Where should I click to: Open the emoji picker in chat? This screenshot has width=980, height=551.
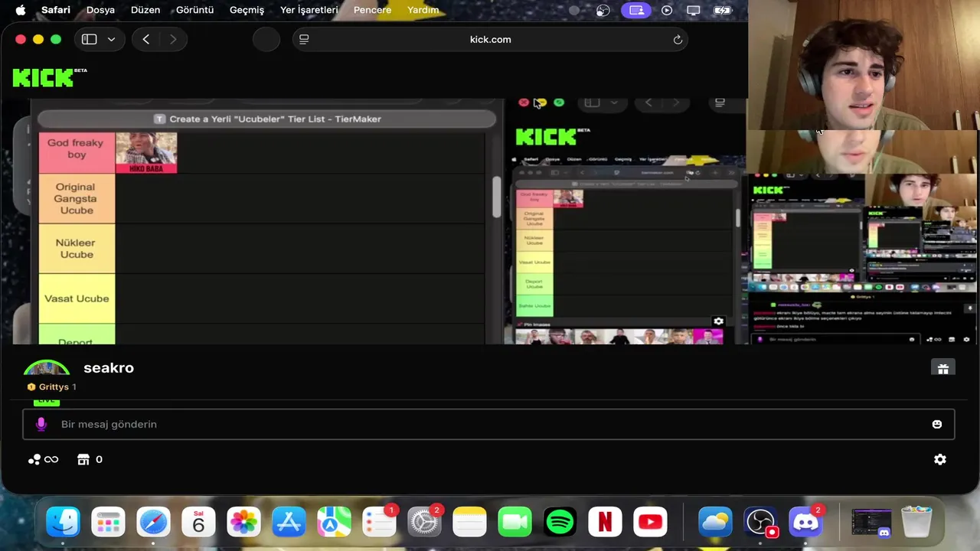pos(936,424)
